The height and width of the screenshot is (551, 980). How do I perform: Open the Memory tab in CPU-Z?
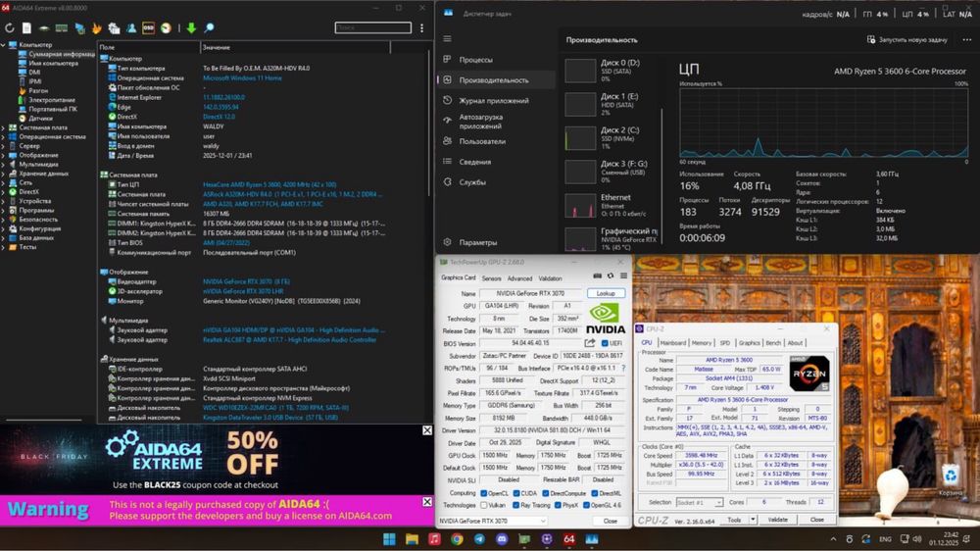pos(702,343)
